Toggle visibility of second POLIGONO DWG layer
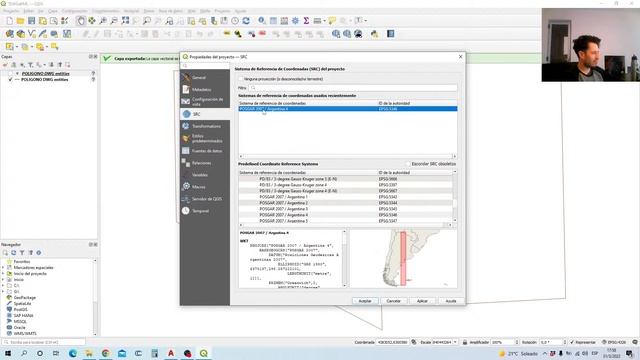Screen dimensions: 640x360 (x=11, y=80)
